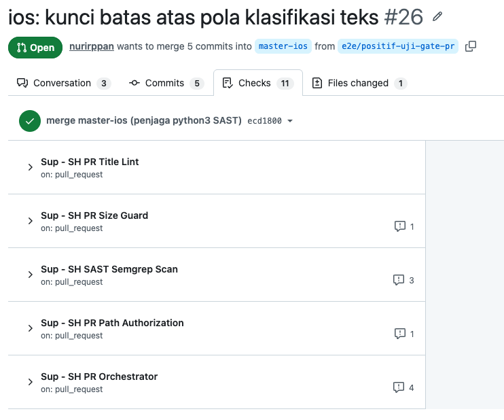Image resolution: width=504 pixels, height=420 pixels.
Task: Expand the Sup - SH PR Title Lint check
Action: click(x=30, y=167)
